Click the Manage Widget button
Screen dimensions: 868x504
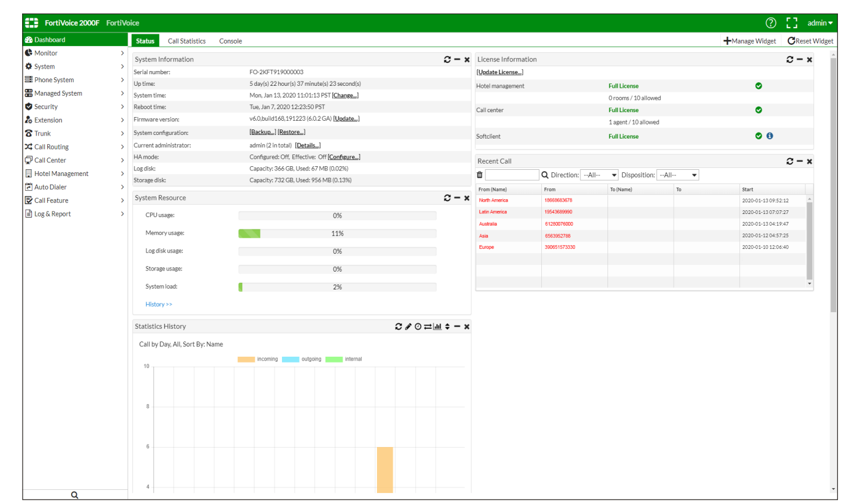750,41
